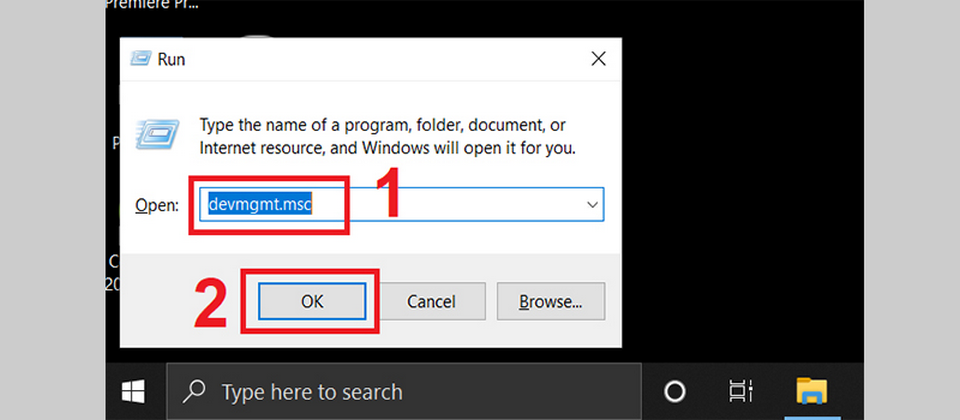The image size is (960, 420).
Task: Open File Explorer from the taskbar
Action: tap(810, 391)
